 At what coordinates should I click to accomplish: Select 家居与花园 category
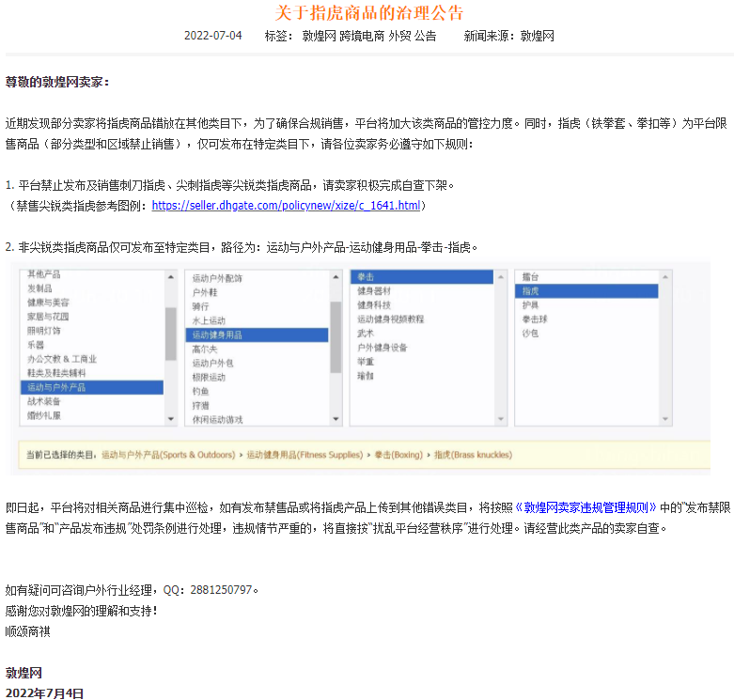pos(48,317)
